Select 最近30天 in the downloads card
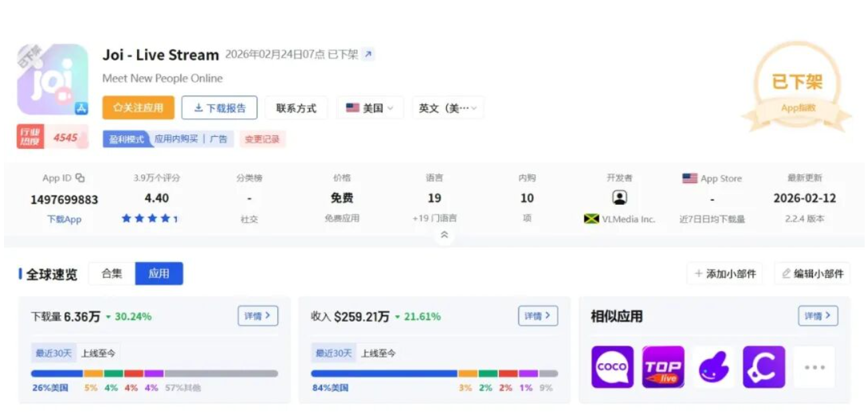This screenshot has height=419, width=868. coord(53,353)
